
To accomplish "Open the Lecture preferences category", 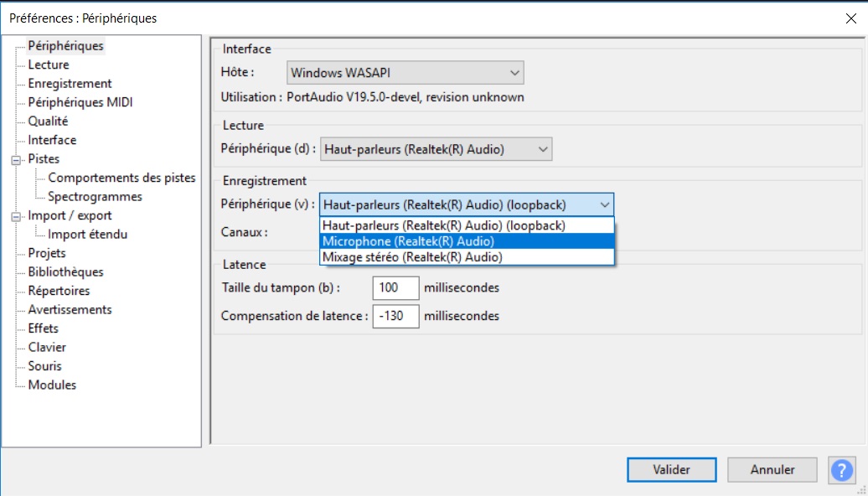I will 49,65.
